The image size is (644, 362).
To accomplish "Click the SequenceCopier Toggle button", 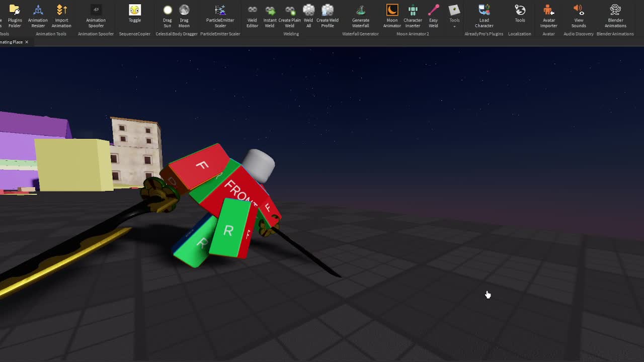I will point(135,14).
